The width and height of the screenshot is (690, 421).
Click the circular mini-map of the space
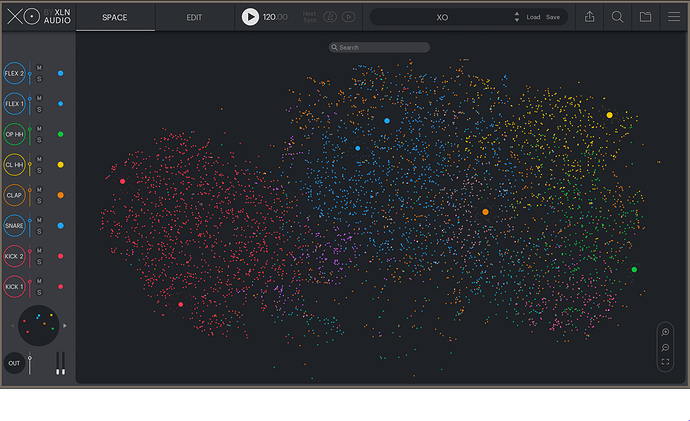pyautogui.click(x=39, y=326)
